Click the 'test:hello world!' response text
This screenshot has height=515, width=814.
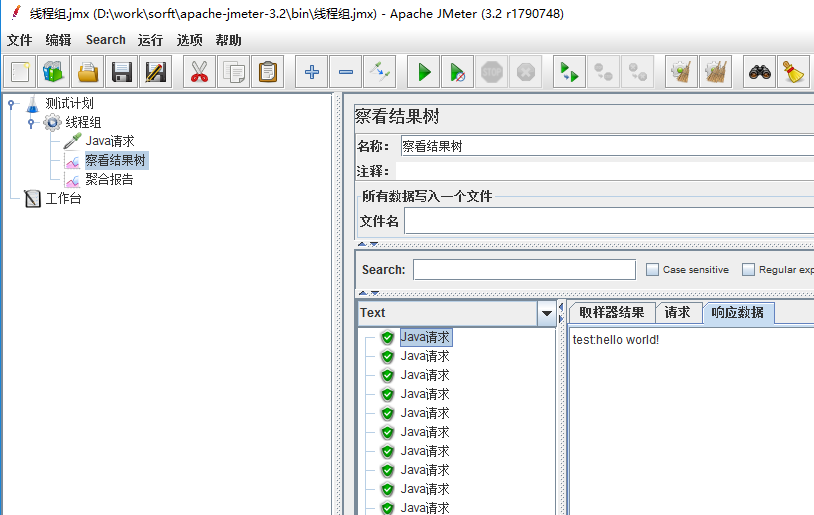616,340
